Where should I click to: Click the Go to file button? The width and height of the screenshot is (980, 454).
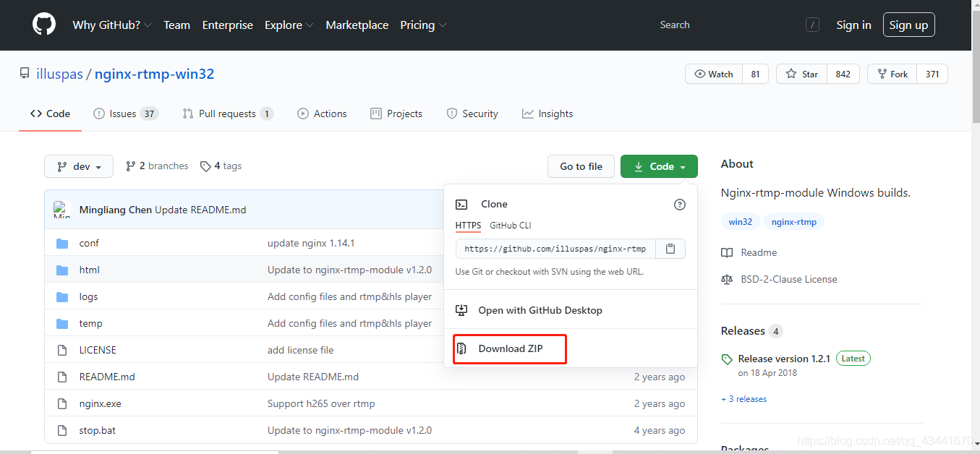pos(581,166)
